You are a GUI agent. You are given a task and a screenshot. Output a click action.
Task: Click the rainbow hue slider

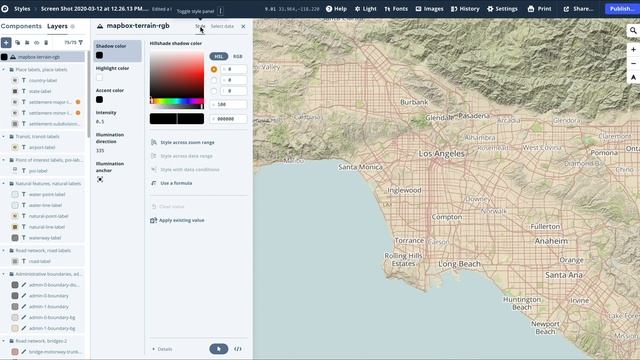pyautogui.click(x=177, y=101)
